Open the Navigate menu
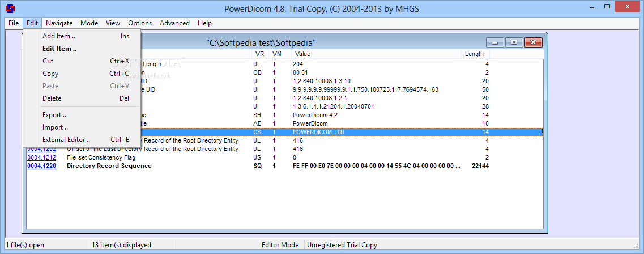644x254 pixels. [59, 23]
